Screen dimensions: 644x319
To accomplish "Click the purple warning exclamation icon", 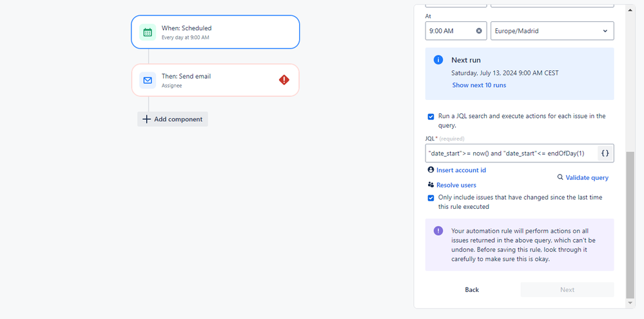I will pos(438,230).
